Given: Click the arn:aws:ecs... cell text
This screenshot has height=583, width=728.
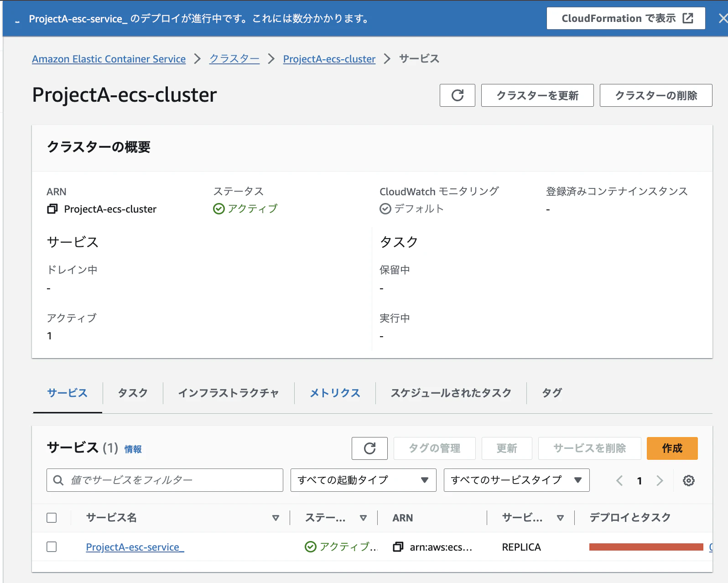Looking at the screenshot, I should click(441, 547).
